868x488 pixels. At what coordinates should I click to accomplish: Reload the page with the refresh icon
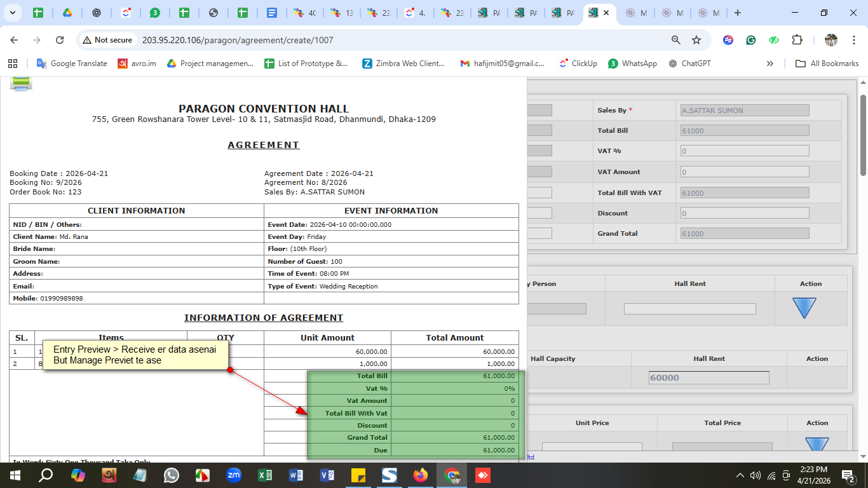pyautogui.click(x=60, y=40)
